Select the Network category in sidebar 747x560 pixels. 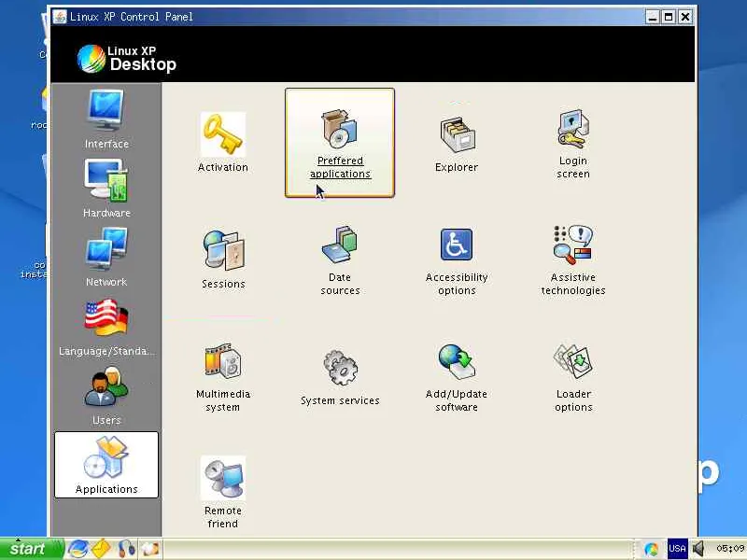pos(106,257)
